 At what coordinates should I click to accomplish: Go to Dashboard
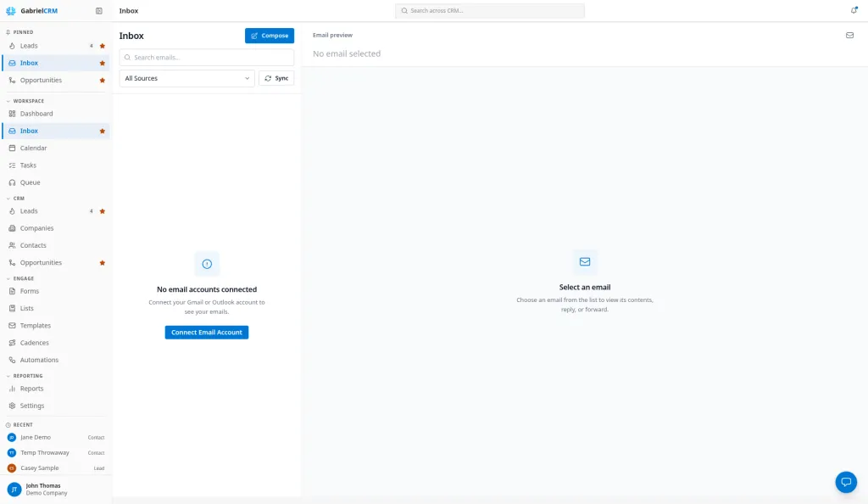[x=55, y=114]
